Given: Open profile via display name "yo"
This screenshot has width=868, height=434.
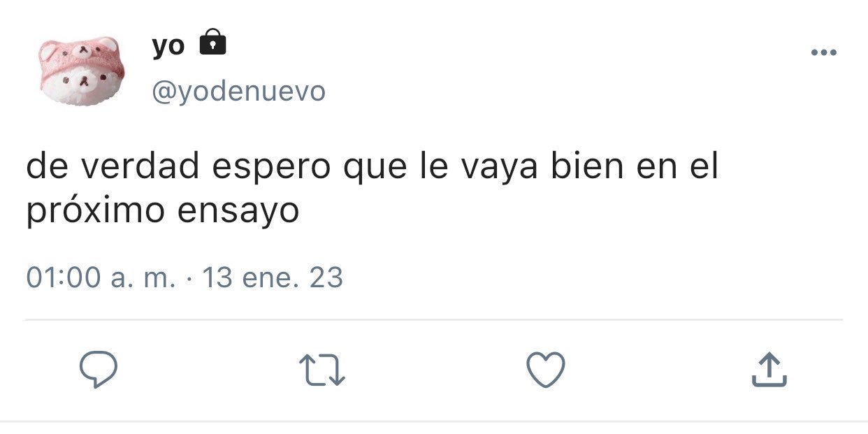Looking at the screenshot, I should (x=168, y=45).
